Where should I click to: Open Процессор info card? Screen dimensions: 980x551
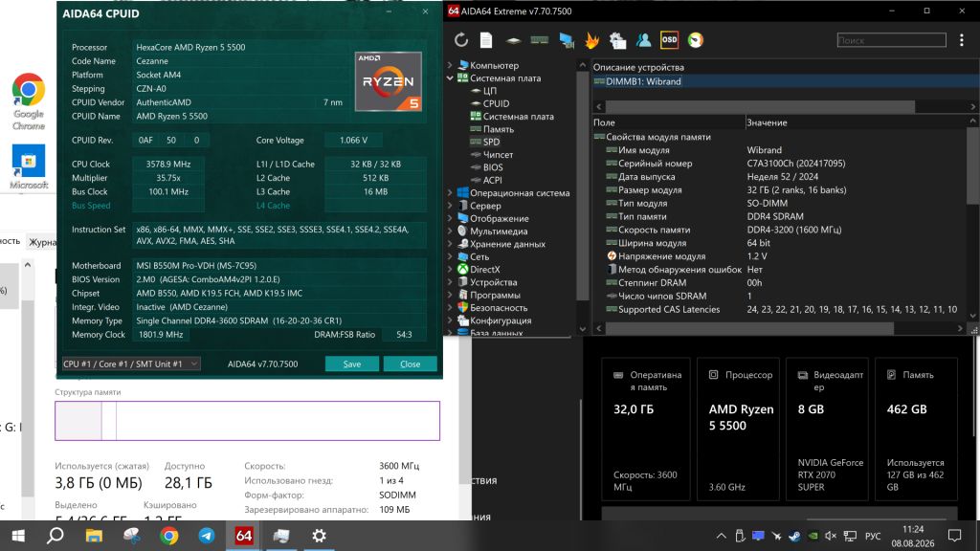point(738,430)
